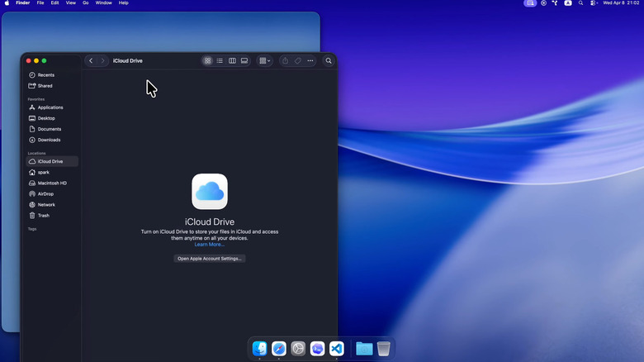The height and width of the screenshot is (362, 644).
Task: Open AirDrop in sidebar
Action: pyautogui.click(x=52, y=193)
